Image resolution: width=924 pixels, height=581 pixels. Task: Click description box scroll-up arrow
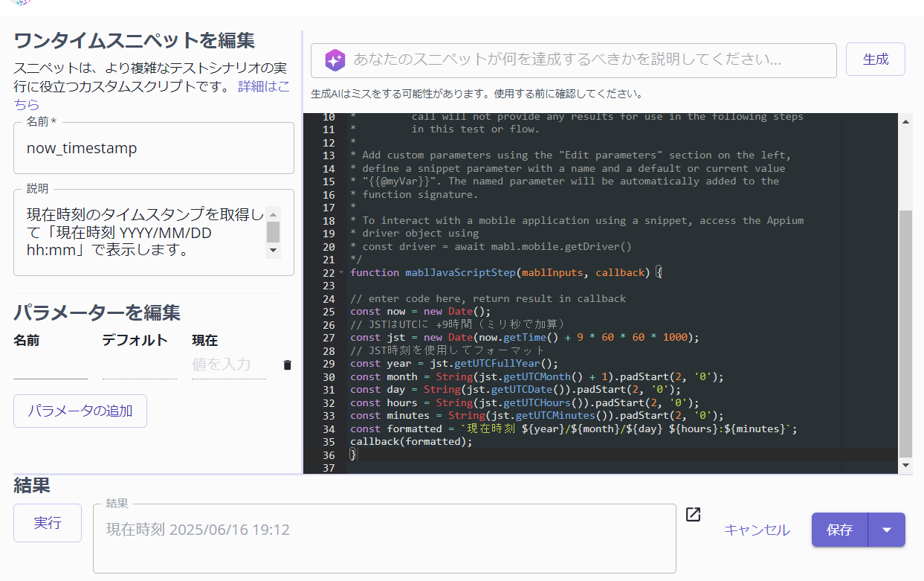tap(274, 214)
